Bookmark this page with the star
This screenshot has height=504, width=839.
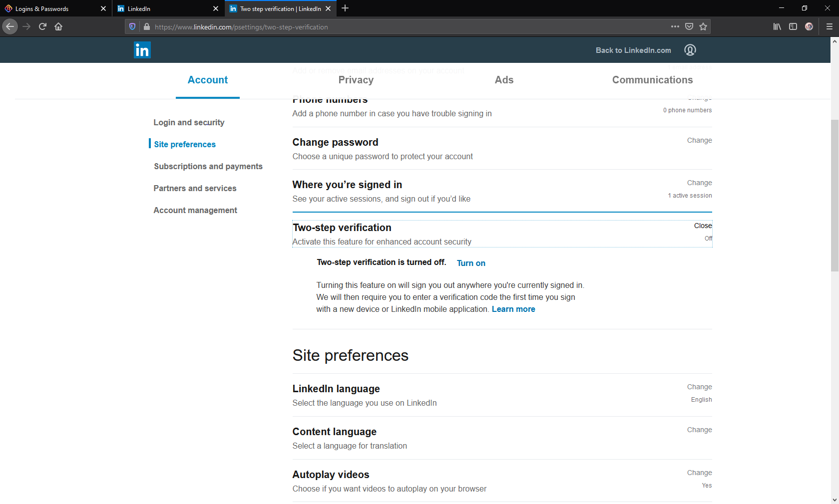[x=703, y=26]
